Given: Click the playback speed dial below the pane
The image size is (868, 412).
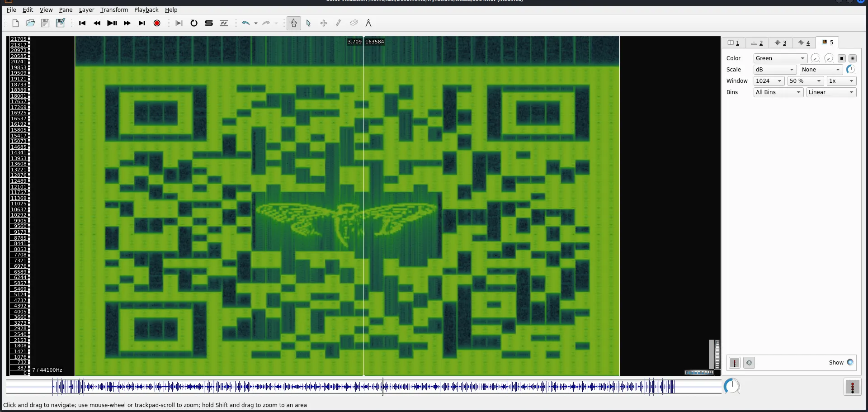Looking at the screenshot, I should [x=731, y=386].
